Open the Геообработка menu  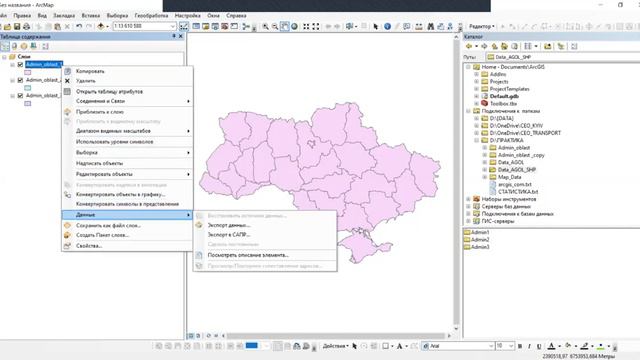151,16
